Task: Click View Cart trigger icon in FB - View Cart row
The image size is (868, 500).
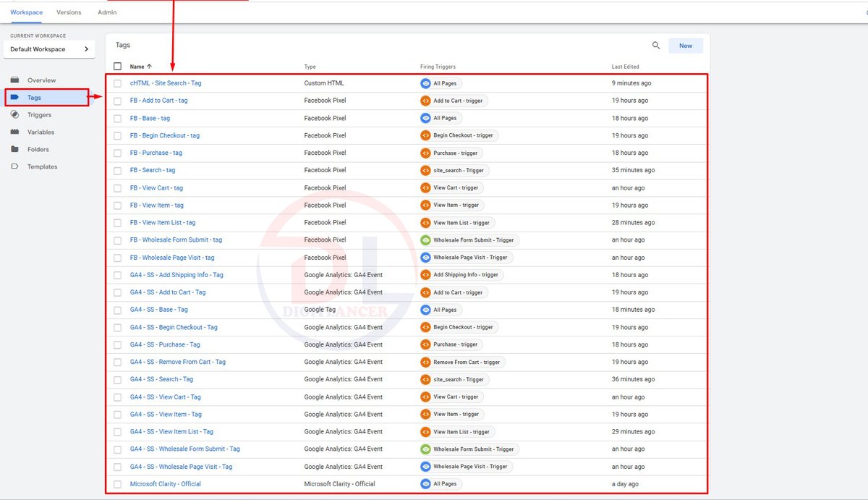Action: (x=426, y=187)
